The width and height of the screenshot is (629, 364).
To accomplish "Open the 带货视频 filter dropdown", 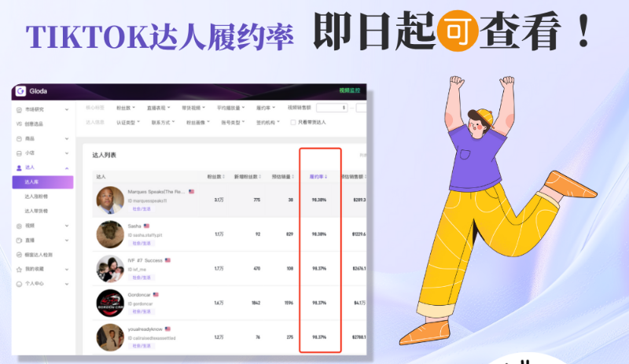I will click(x=193, y=108).
